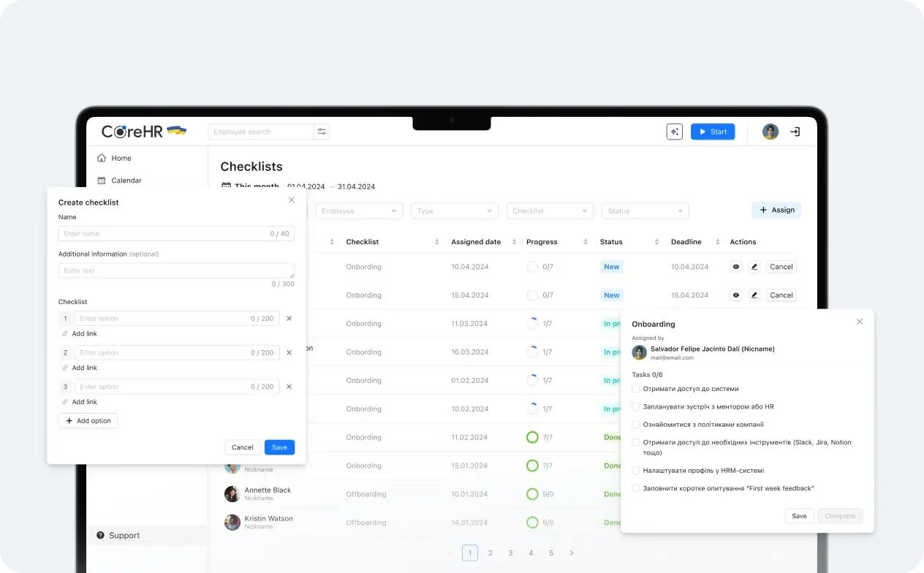The height and width of the screenshot is (573, 924).
Task: Open Home in the sidebar
Action: (114, 158)
